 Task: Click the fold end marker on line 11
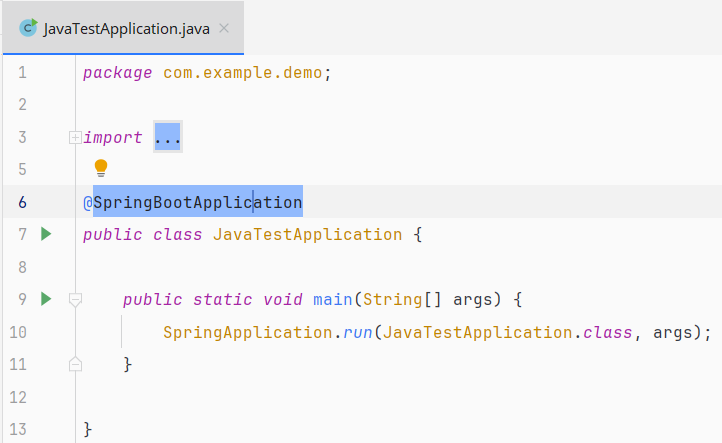click(75, 364)
